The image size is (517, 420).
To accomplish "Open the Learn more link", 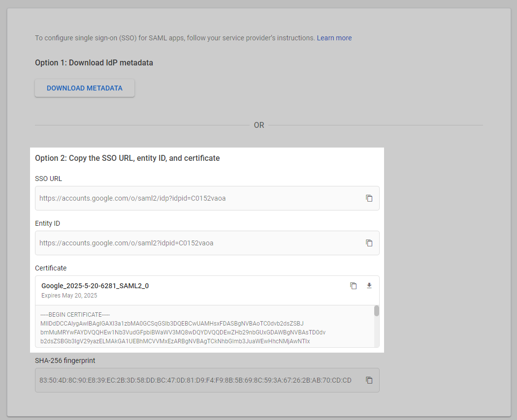I will coord(334,38).
